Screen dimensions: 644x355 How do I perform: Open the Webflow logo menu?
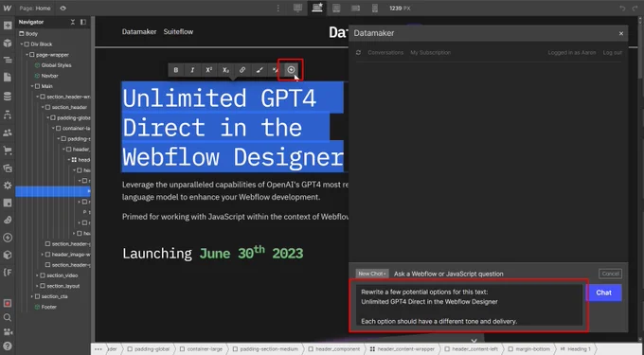(8, 8)
